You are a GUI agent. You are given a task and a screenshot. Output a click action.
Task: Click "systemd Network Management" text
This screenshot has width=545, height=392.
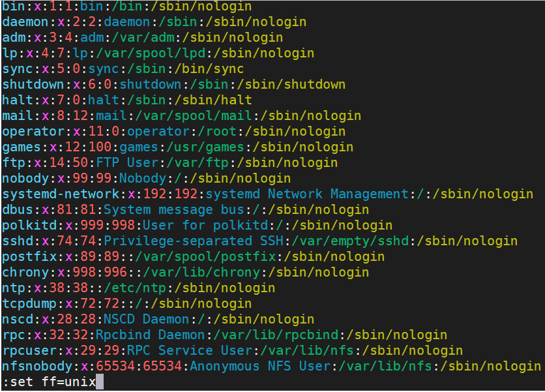point(307,194)
